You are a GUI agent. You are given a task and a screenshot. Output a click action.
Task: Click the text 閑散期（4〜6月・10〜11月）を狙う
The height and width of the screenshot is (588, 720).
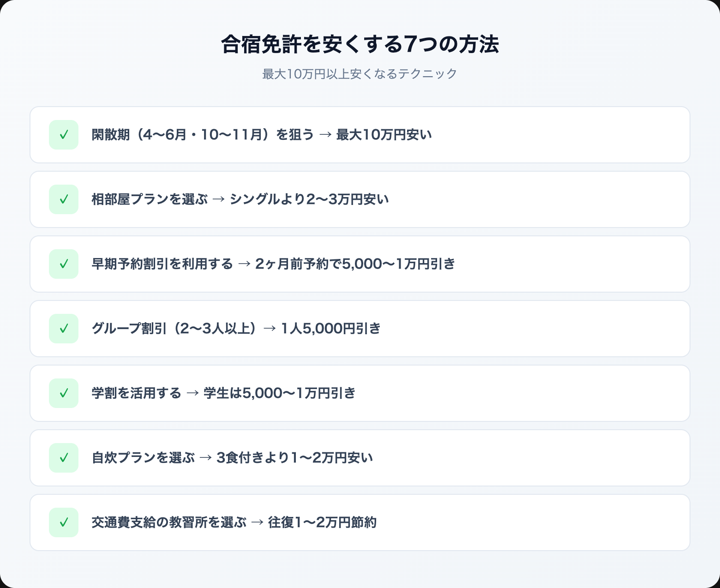click(202, 135)
